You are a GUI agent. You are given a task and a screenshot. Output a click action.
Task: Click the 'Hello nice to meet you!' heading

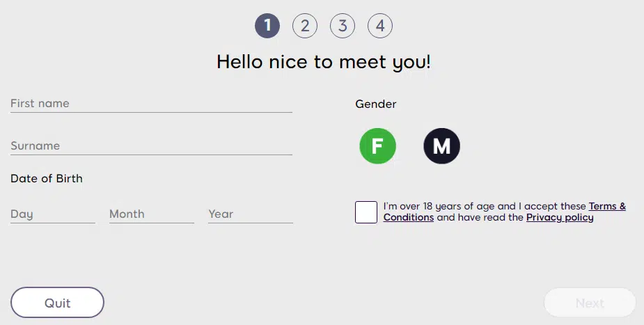(324, 62)
